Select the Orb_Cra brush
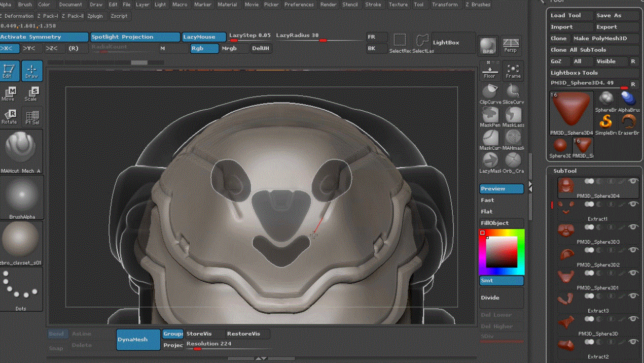 point(513,163)
